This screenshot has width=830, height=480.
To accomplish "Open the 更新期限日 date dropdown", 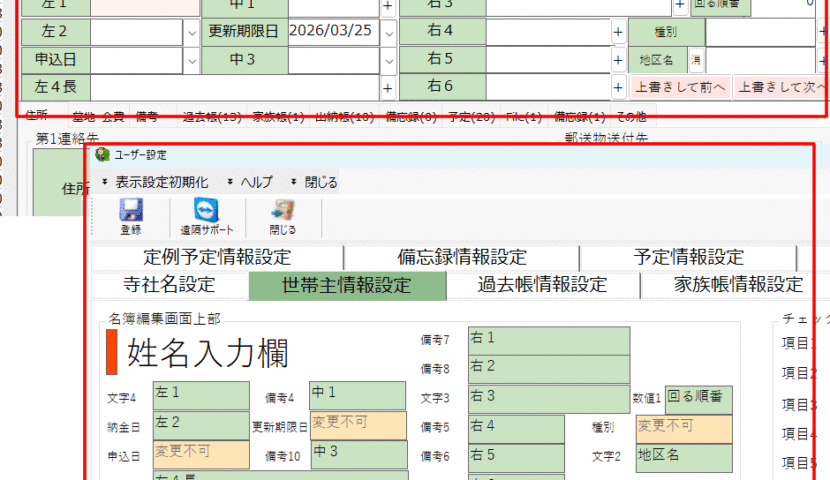I will (388, 31).
